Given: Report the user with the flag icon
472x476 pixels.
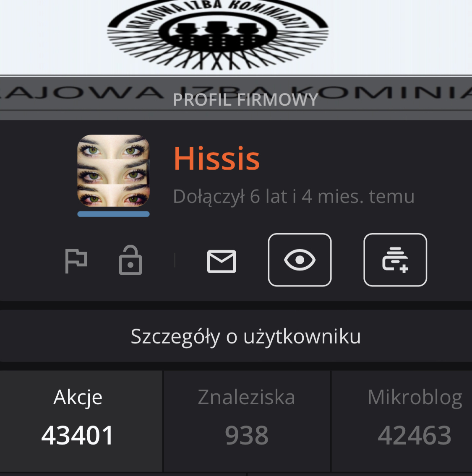Looking at the screenshot, I should tap(76, 260).
